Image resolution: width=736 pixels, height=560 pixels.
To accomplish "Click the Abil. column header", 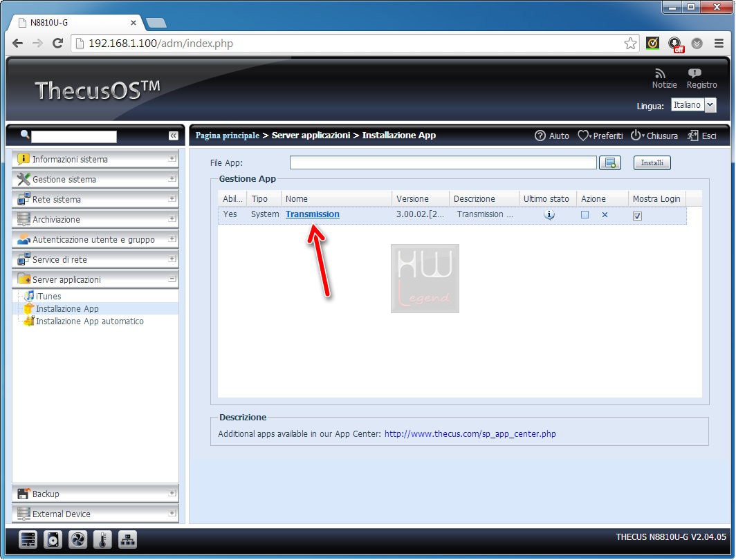I will (x=232, y=199).
